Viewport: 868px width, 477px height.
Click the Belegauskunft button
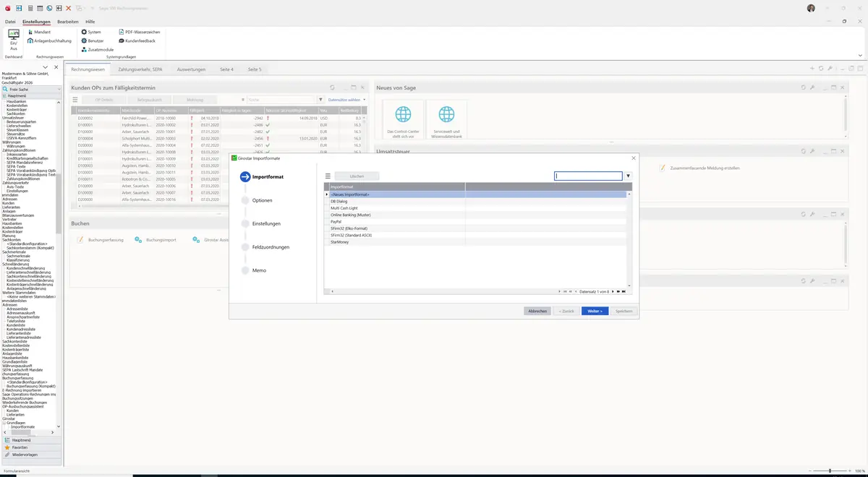click(149, 100)
